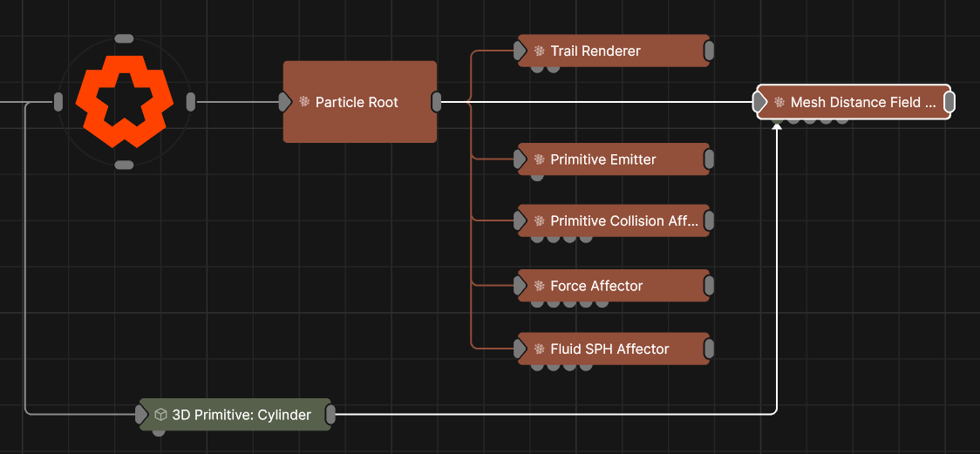Click the root node's bottom connector pin
The height and width of the screenshot is (454, 980).
pos(124,165)
